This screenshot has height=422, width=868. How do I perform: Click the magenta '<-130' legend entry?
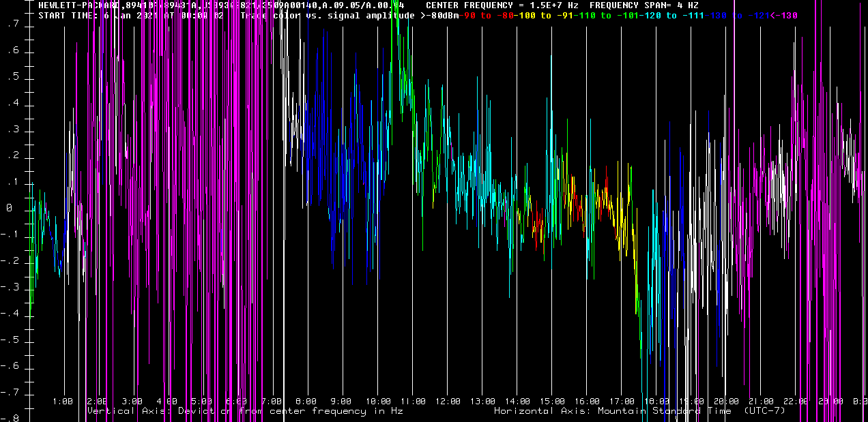783,15
